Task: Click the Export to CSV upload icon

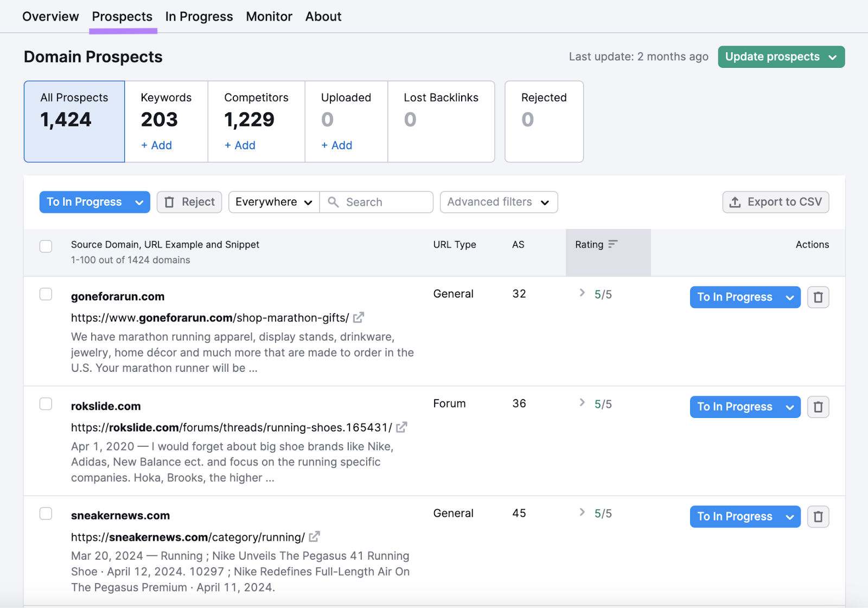Action: coord(735,202)
